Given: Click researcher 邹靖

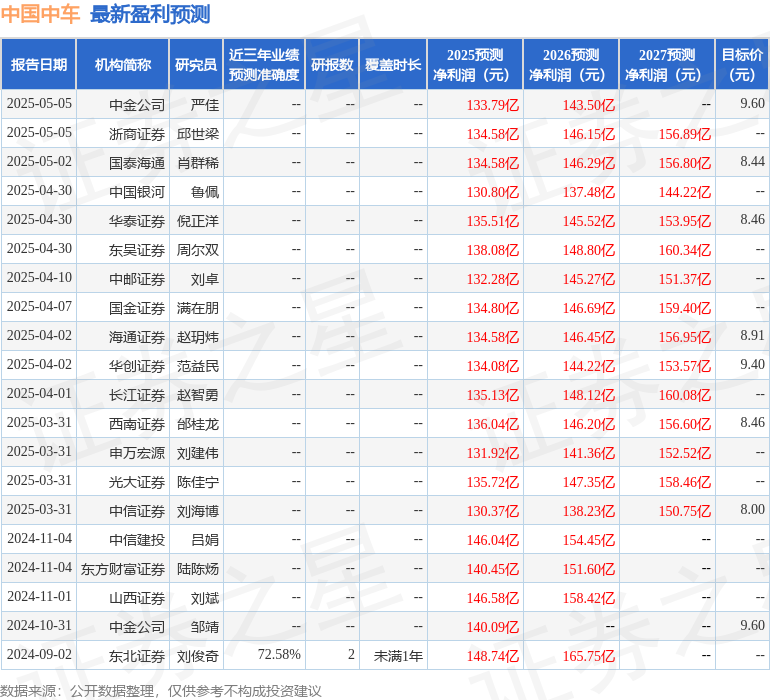Looking at the screenshot, I should (205, 627).
